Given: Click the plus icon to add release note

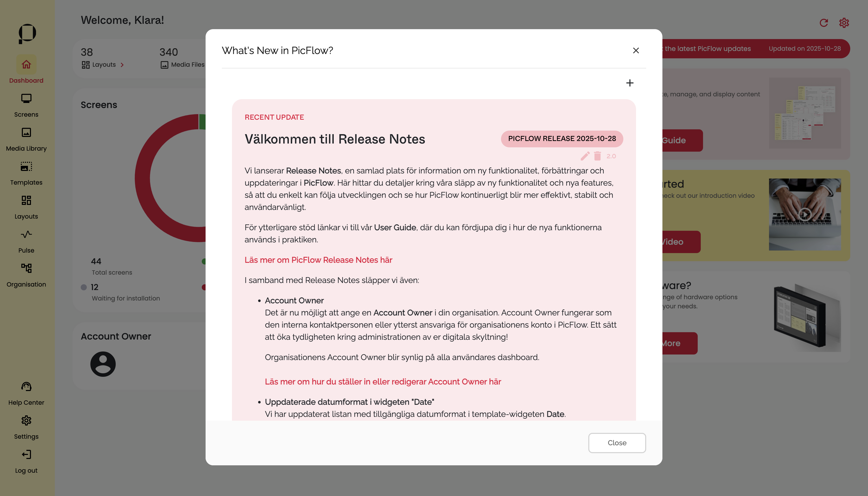Looking at the screenshot, I should [x=630, y=83].
